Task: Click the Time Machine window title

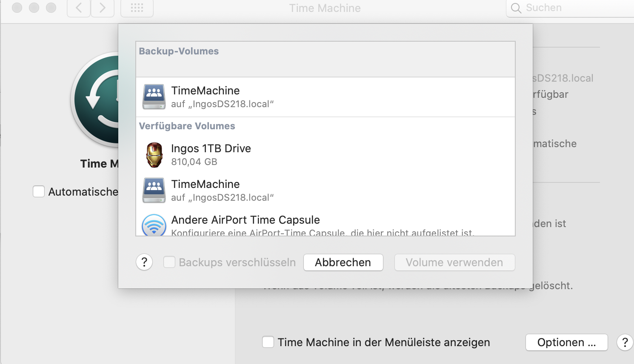Action: tap(325, 8)
